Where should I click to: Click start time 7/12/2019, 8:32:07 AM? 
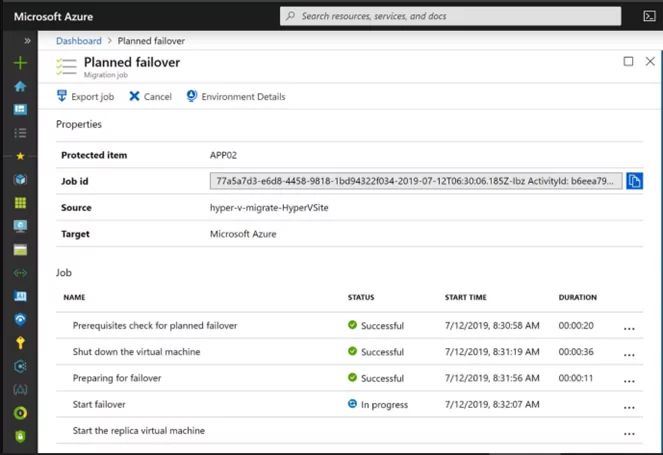tap(492, 404)
